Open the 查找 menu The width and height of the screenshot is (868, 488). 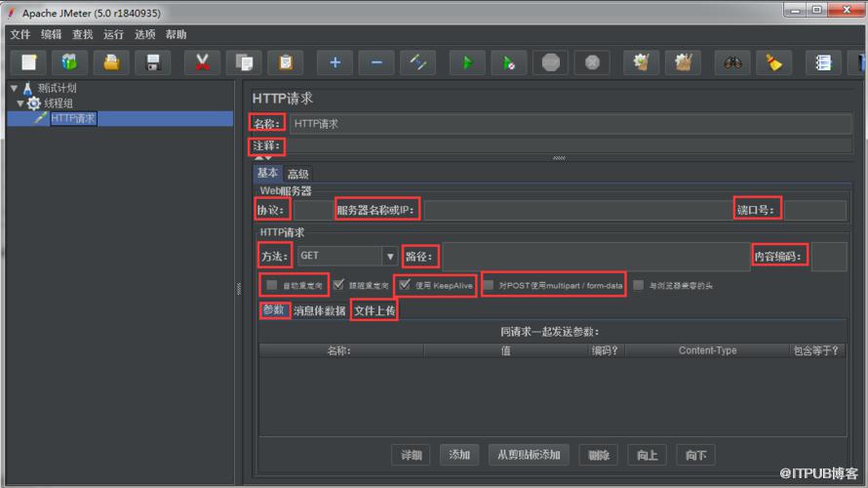pyautogui.click(x=83, y=34)
